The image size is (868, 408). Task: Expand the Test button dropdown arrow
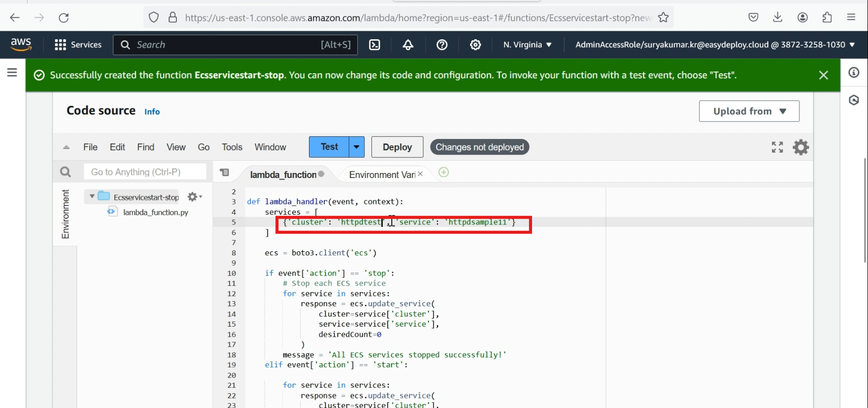click(357, 147)
